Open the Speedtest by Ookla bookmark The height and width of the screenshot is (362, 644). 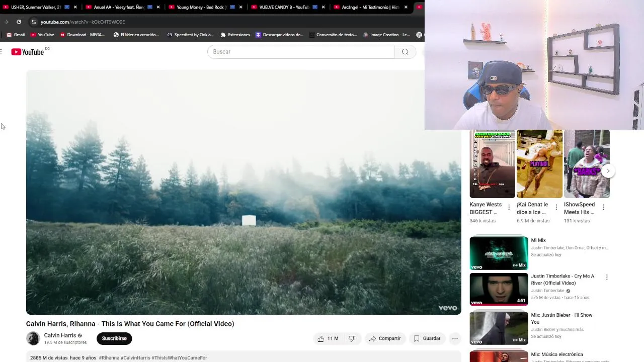[190, 35]
